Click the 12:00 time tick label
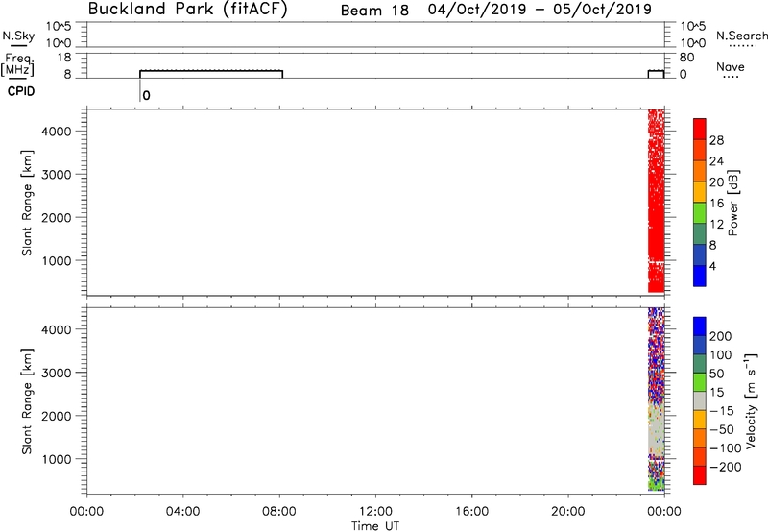 tap(375, 512)
